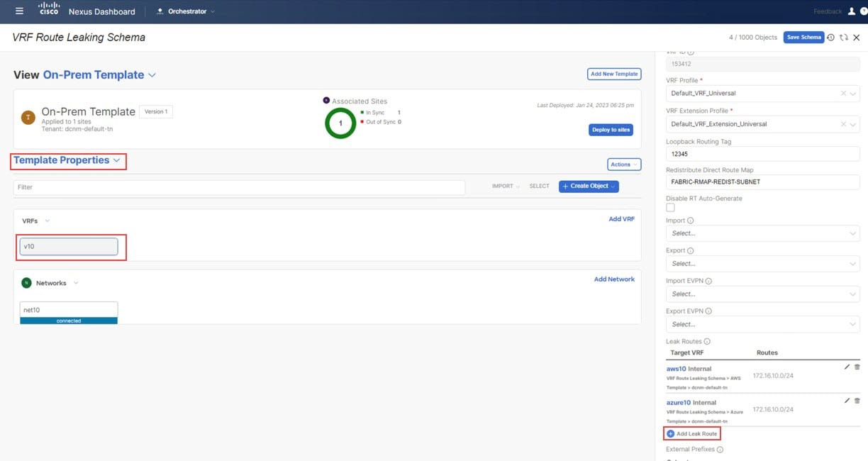Click the VRF ID value 153412
Screen dimensions: 868x461
pos(763,64)
